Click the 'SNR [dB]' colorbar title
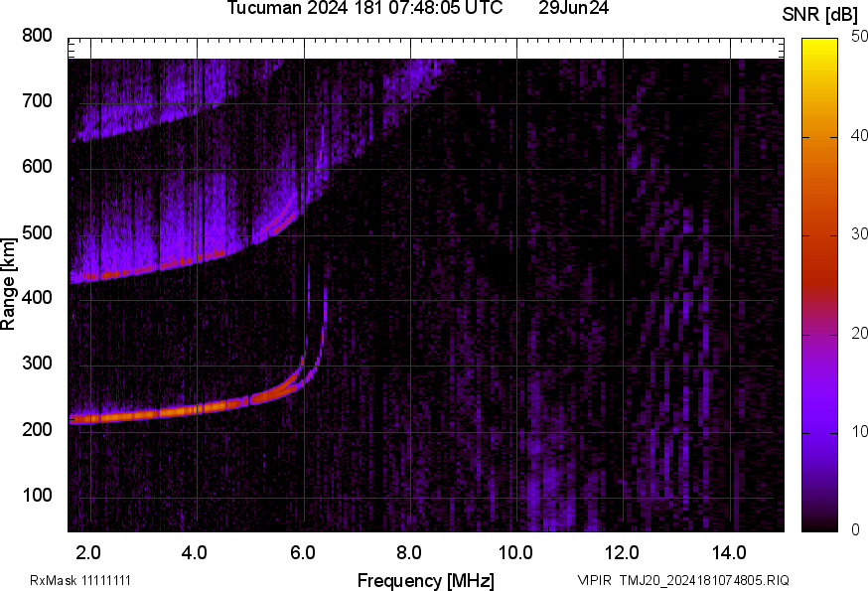The image size is (868, 591). pyautogui.click(x=820, y=15)
